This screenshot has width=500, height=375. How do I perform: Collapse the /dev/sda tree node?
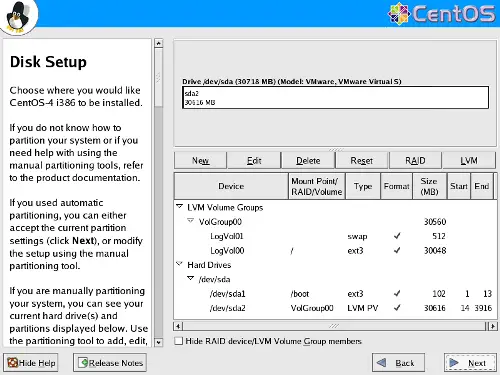click(x=191, y=278)
